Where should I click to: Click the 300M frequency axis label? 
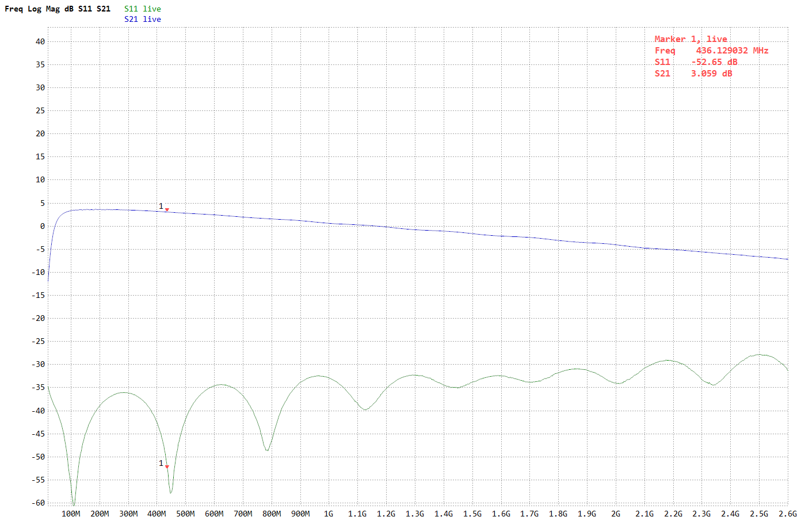[x=128, y=514]
